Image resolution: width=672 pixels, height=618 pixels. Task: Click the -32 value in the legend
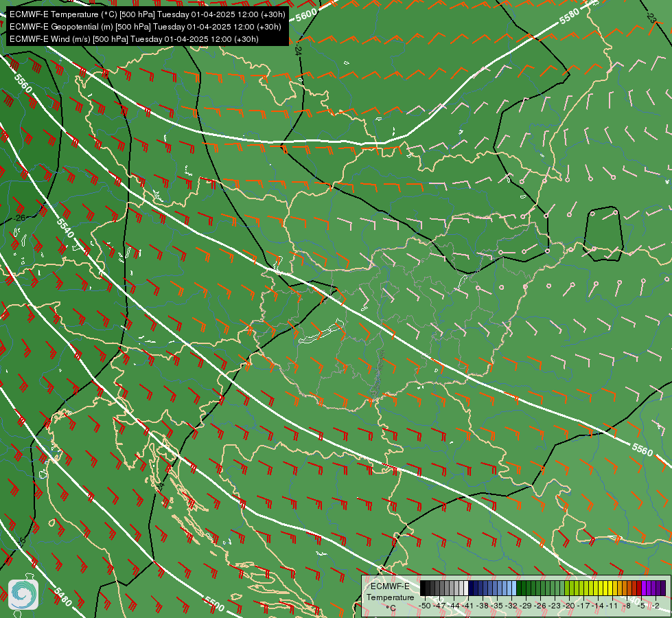(511, 606)
